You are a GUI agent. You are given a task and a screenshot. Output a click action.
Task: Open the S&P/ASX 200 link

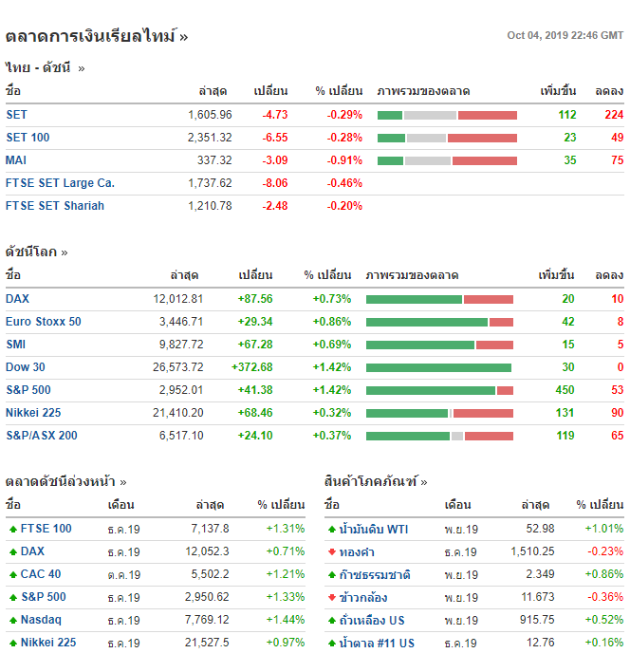point(42,436)
